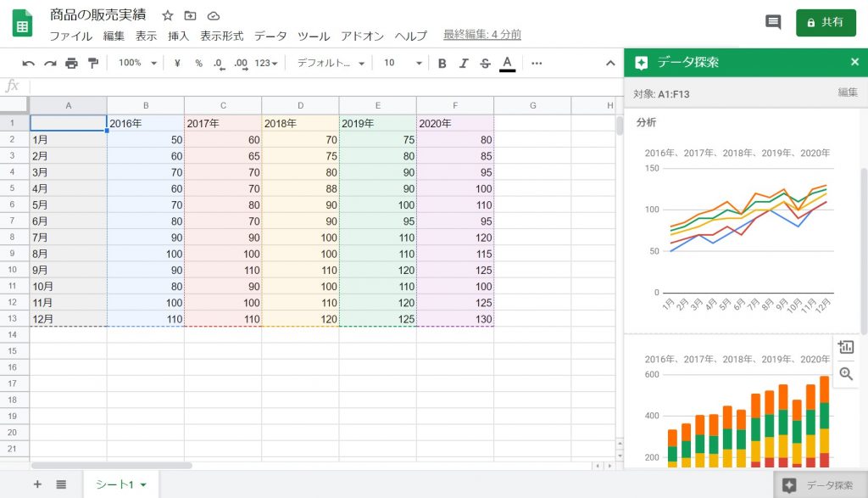Zoom the line chart preview
The width and height of the screenshot is (868, 498).
tap(846, 373)
